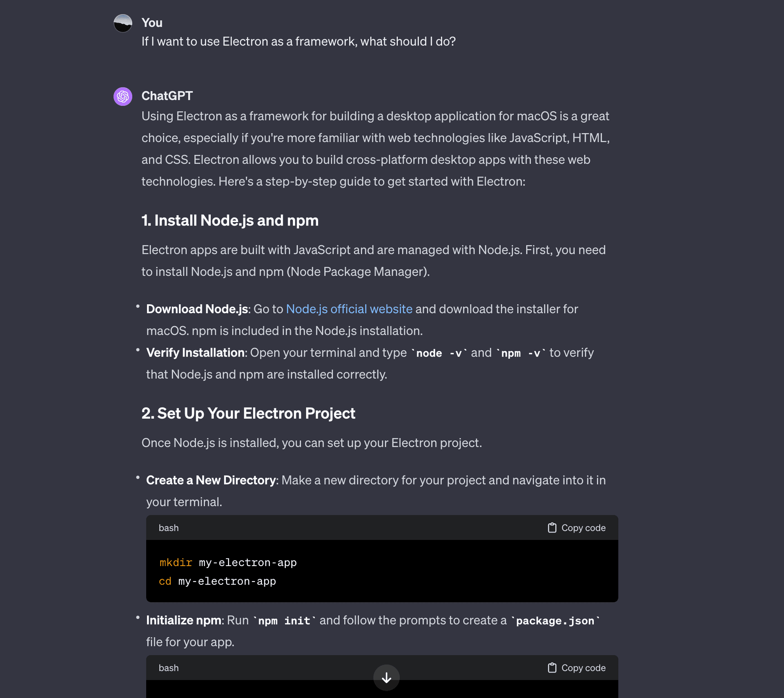Click the "ChatGPT" sender name
Screen dimensions: 784x698
tap(167, 96)
